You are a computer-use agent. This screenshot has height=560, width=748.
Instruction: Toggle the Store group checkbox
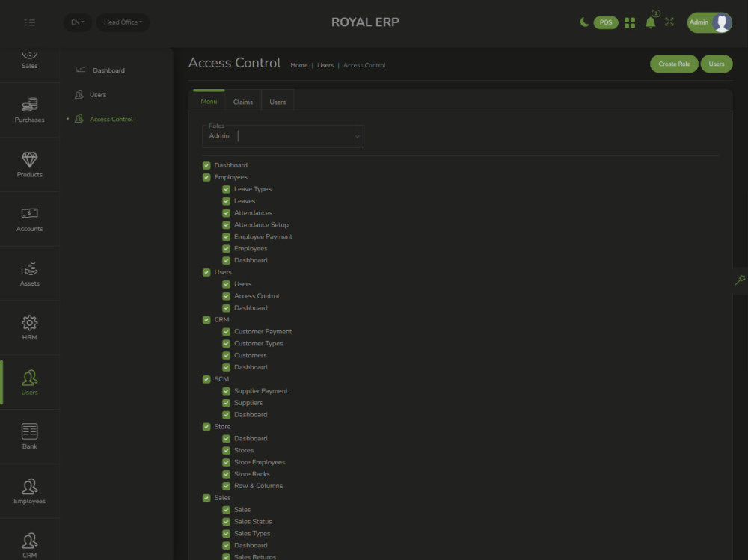(x=206, y=427)
